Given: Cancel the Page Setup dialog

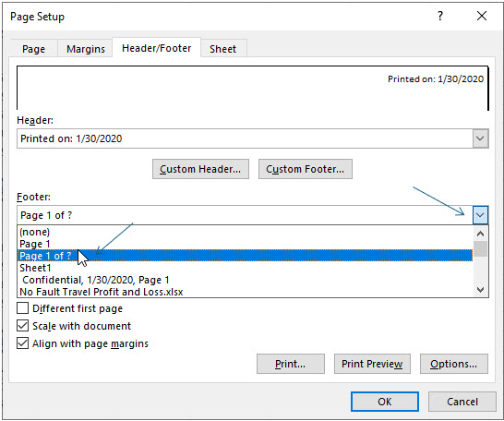Looking at the screenshot, I should (x=462, y=402).
